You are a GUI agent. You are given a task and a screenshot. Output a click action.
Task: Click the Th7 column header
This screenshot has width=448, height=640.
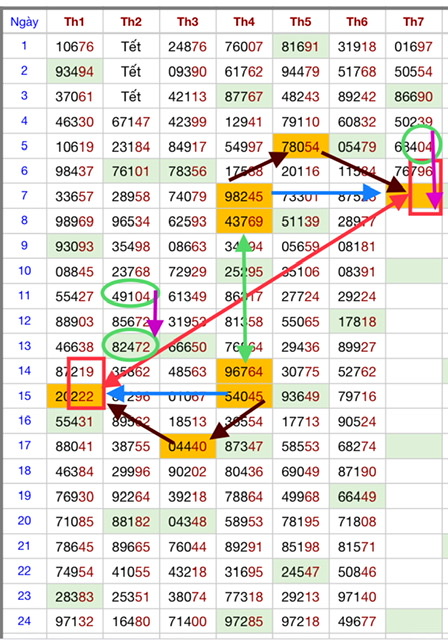tap(413, 22)
